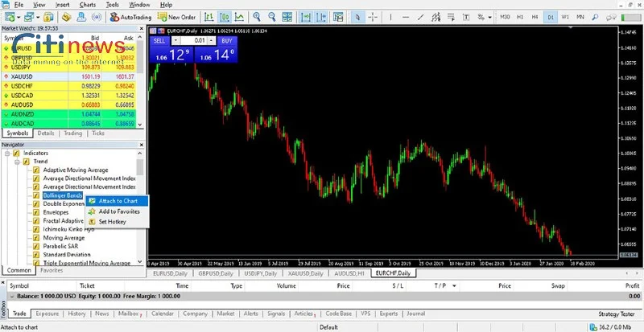Switch timeframe to MN

tap(580, 17)
